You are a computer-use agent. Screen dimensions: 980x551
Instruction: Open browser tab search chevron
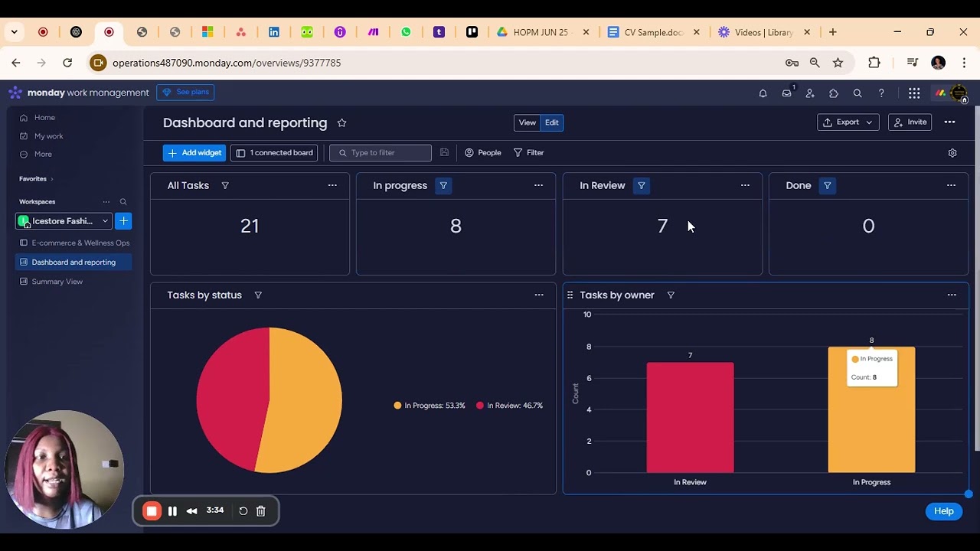point(14,32)
